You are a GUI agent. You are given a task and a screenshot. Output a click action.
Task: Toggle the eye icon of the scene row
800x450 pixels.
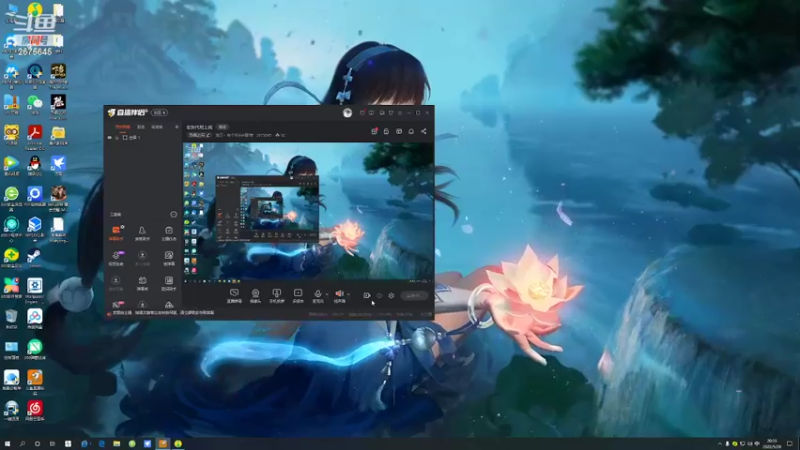pos(110,138)
